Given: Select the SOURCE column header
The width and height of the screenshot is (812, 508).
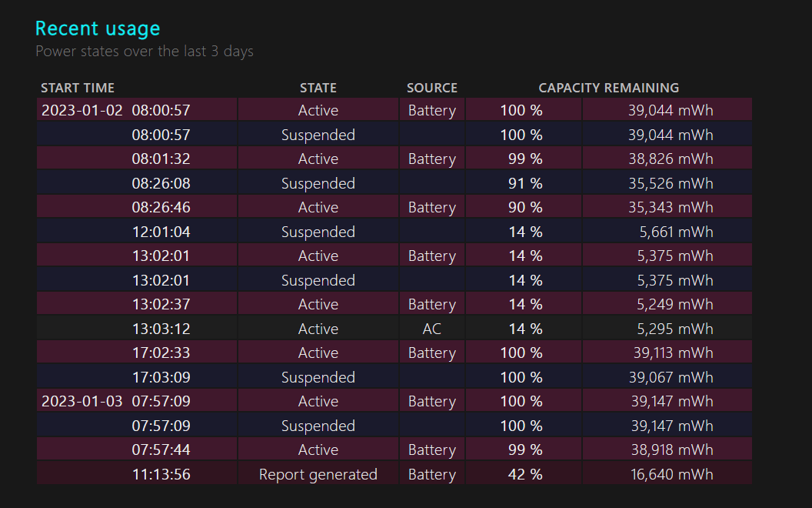Looking at the screenshot, I should (x=431, y=88).
